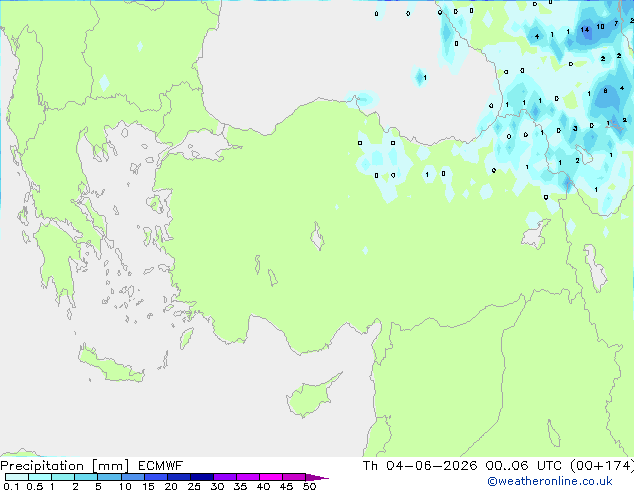Click the "00..06 UTC" time range text
The height and width of the screenshot is (490, 634).
(x=523, y=466)
